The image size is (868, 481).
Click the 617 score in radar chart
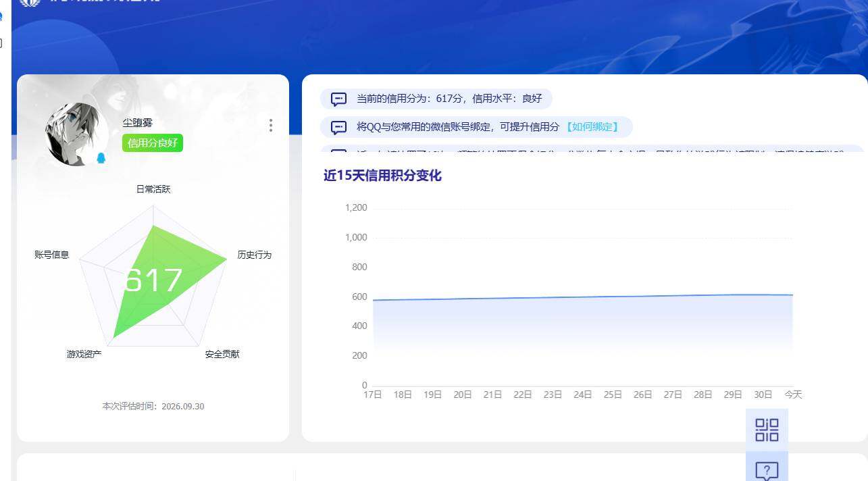click(153, 280)
